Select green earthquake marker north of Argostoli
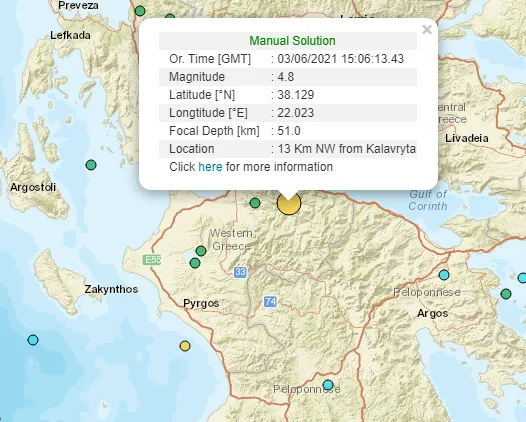526x422 pixels. coord(91,165)
